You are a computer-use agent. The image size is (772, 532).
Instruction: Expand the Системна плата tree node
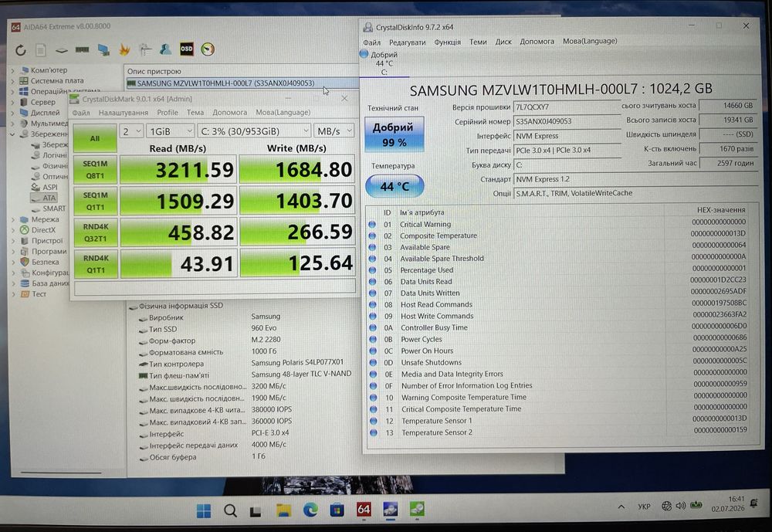tap(13, 81)
